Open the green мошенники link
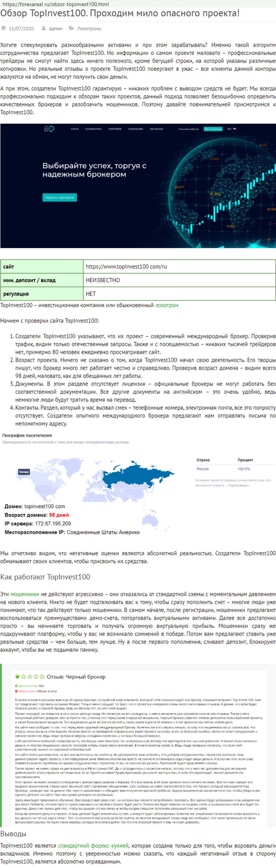The width and height of the screenshot is (276, 868). click(x=25, y=594)
